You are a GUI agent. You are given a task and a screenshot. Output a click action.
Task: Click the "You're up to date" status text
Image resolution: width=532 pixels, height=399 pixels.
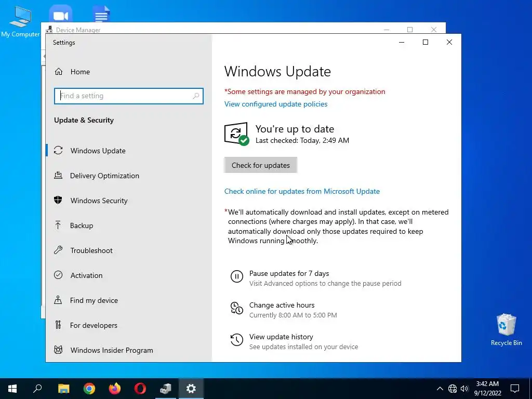(295, 129)
